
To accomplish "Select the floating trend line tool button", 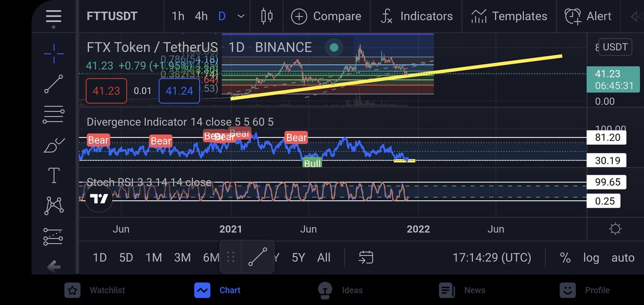I will click(258, 257).
